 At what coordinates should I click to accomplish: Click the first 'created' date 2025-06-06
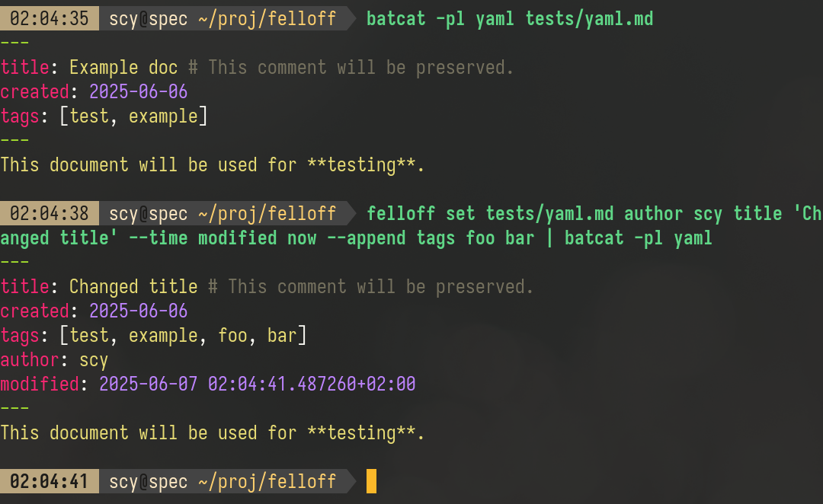point(138,92)
